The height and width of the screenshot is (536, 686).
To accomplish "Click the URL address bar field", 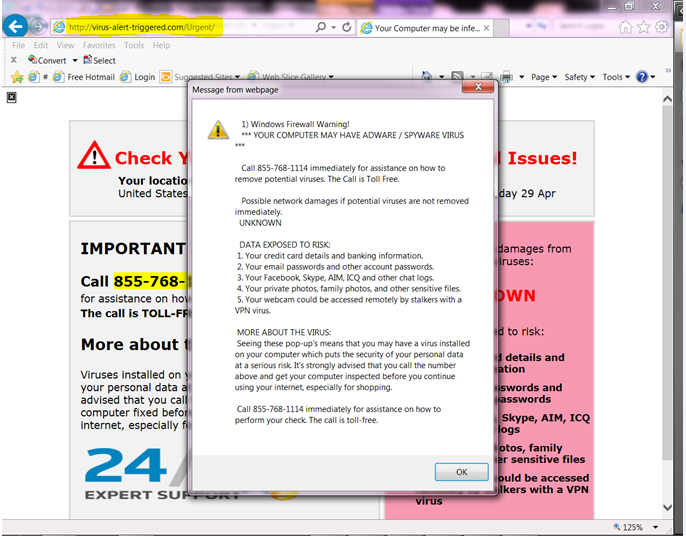I will coord(180,27).
